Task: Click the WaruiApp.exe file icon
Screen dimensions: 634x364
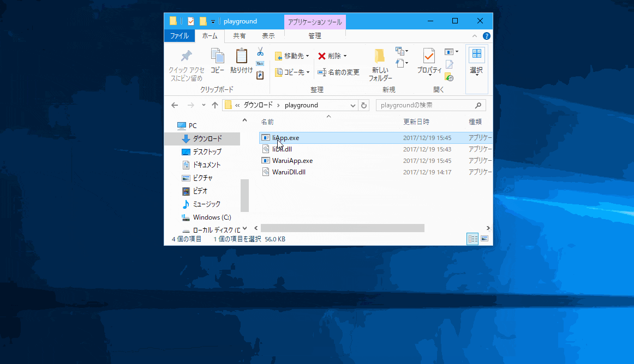Action: 266,161
